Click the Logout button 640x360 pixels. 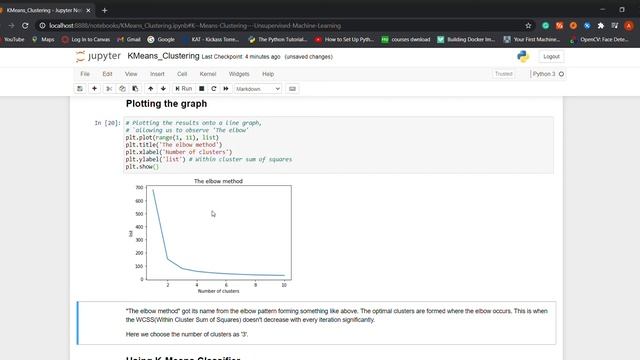point(551,57)
